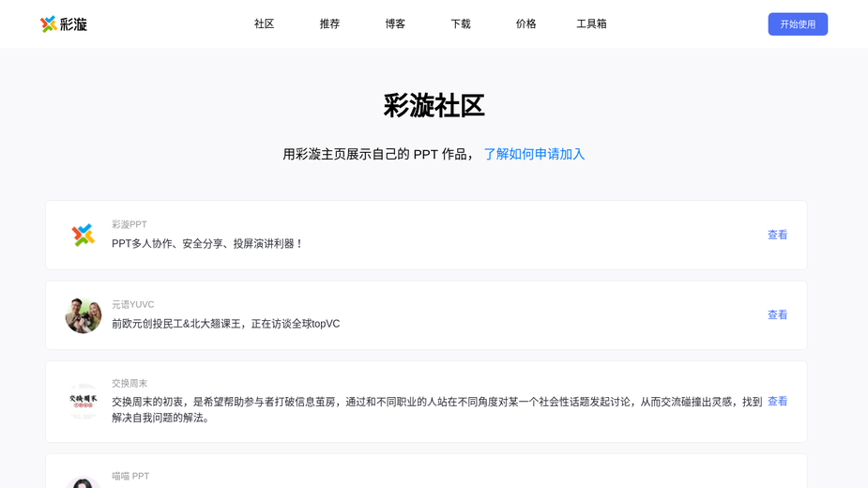The height and width of the screenshot is (488, 868).
Task: Open the 工具箱 nav item
Action: click(x=591, y=23)
